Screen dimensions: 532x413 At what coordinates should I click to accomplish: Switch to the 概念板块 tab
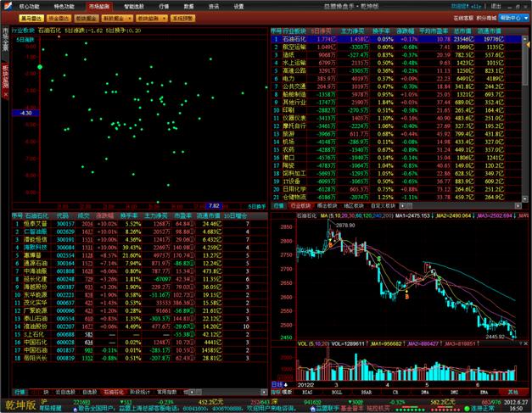[327, 206]
